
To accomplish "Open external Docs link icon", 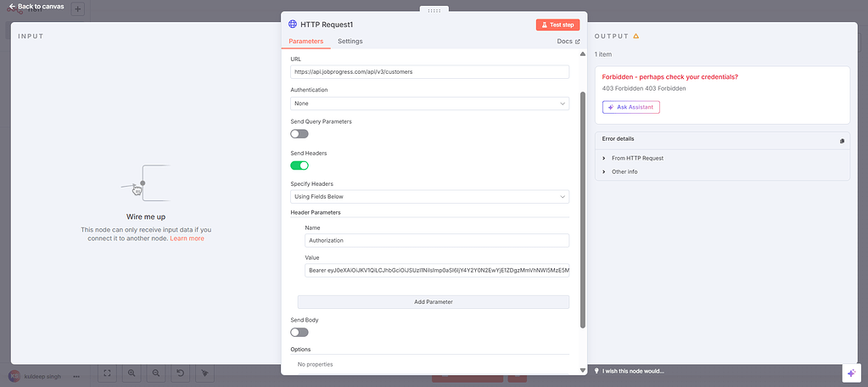I will (578, 41).
